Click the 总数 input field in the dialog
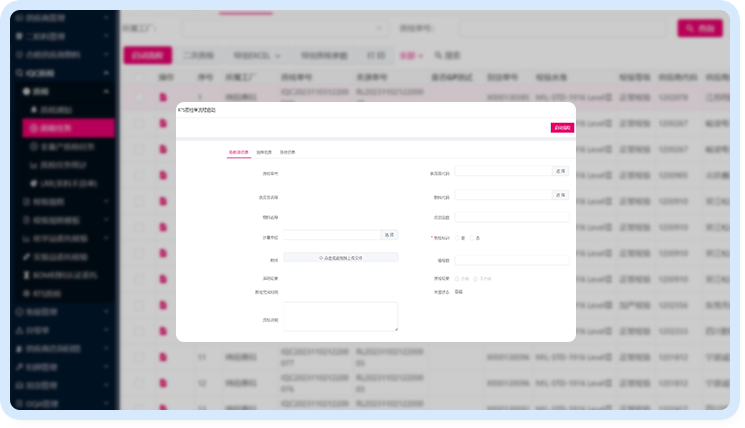 pos(511,216)
